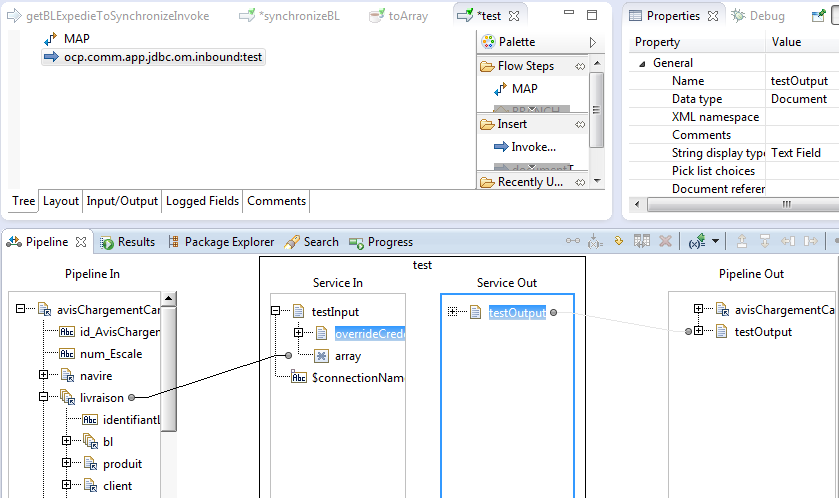Select the Pick list choices property row
Viewport: 839px width, 498px height.
pos(734,171)
